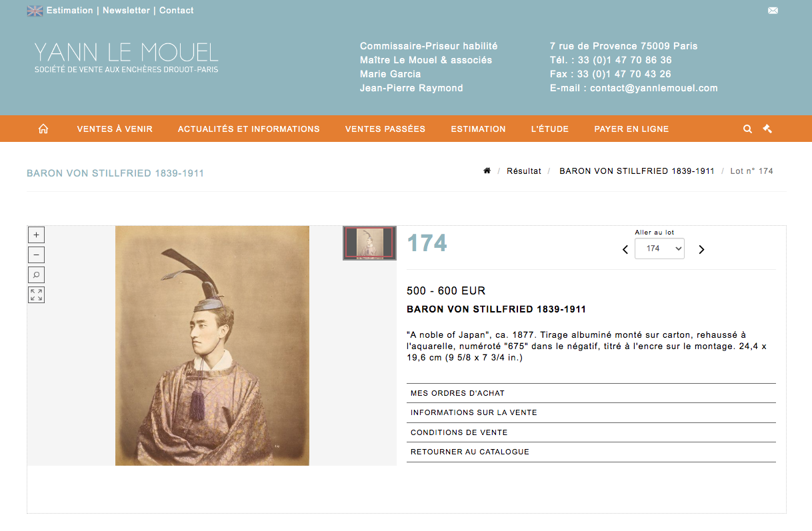Viewport: 812px width, 531px height.
Task: Zoom in with the plus button
Action: coord(37,235)
